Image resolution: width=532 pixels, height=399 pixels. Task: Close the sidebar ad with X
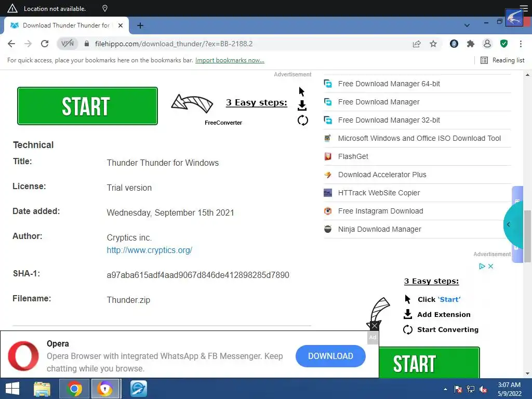coord(490,267)
